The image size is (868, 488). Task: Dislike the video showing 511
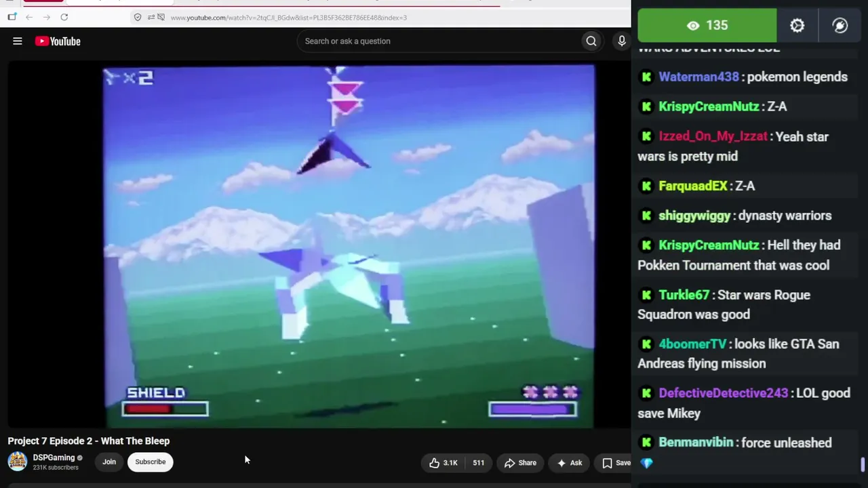pyautogui.click(x=479, y=463)
